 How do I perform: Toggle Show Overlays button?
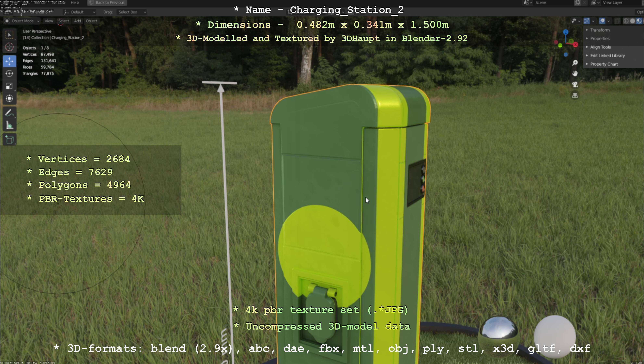pos(602,21)
